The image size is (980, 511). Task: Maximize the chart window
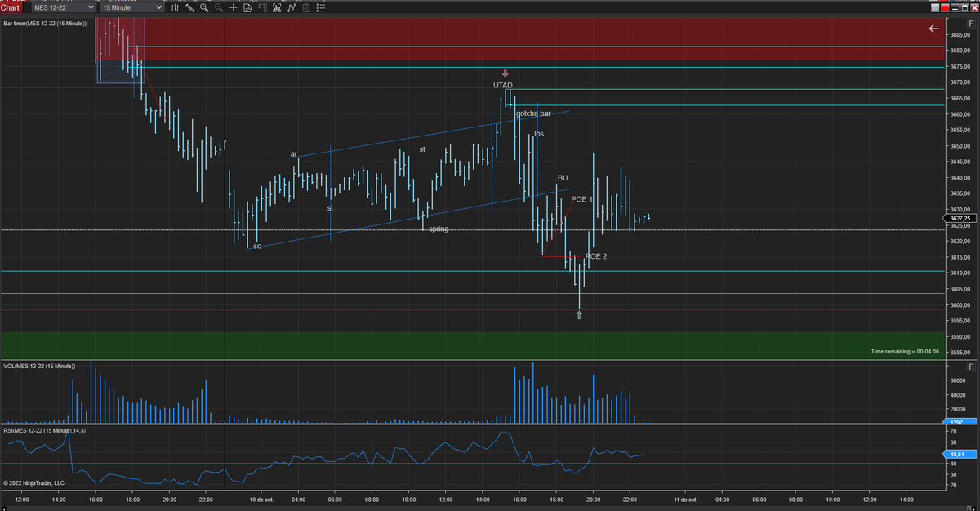[x=965, y=7]
